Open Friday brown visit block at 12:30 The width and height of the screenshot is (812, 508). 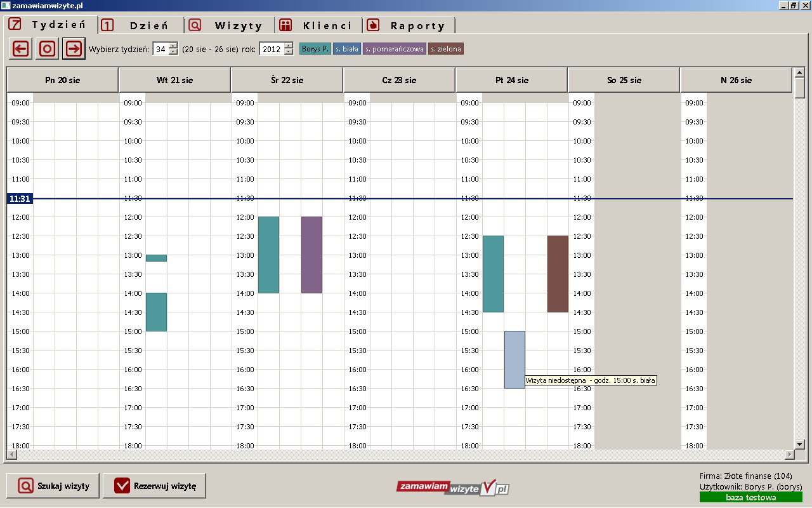[x=558, y=274]
